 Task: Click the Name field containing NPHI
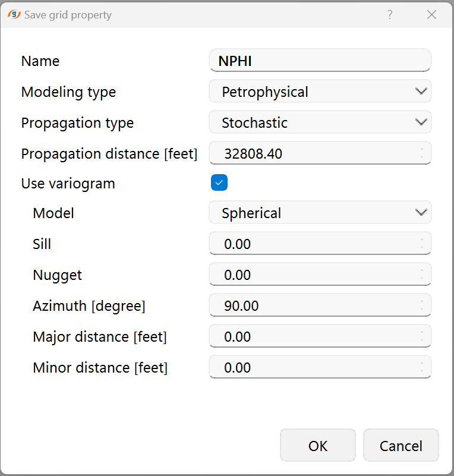[320, 61]
